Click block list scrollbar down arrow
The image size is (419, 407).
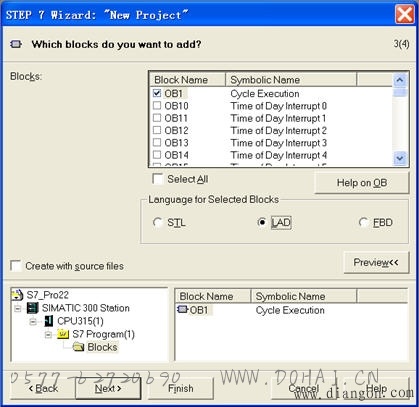coord(400,158)
